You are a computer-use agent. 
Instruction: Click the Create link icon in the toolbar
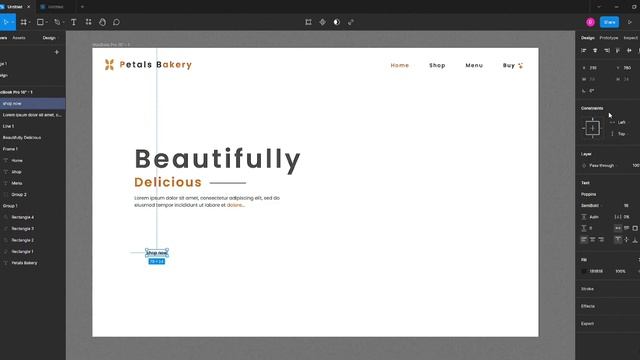351,22
